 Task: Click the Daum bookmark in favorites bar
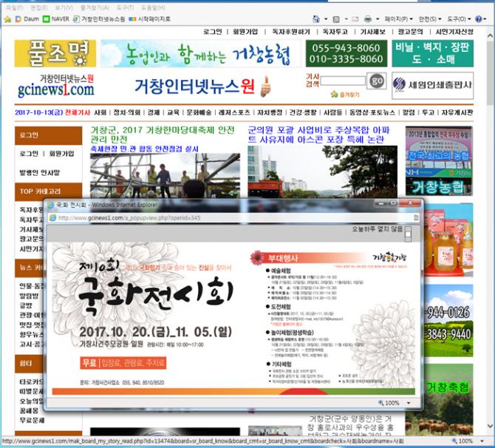click(x=27, y=18)
